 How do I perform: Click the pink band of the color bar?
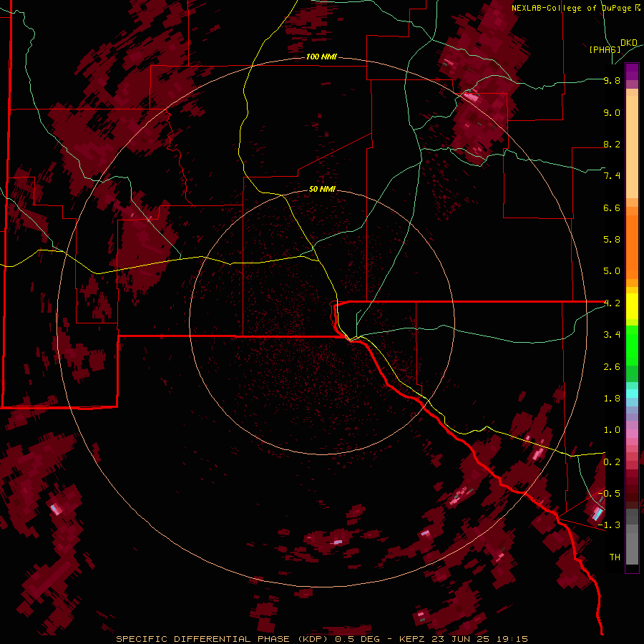tap(632, 434)
